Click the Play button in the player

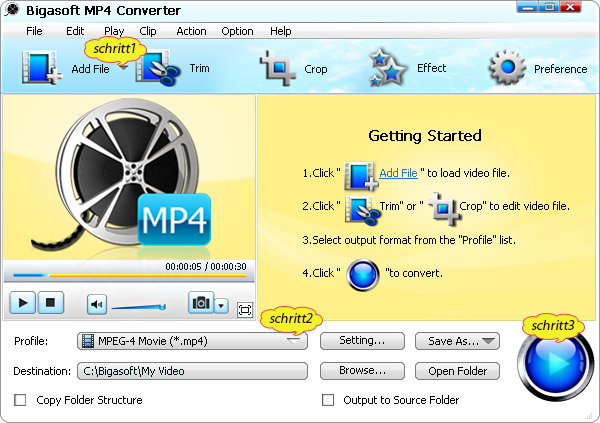(23, 303)
